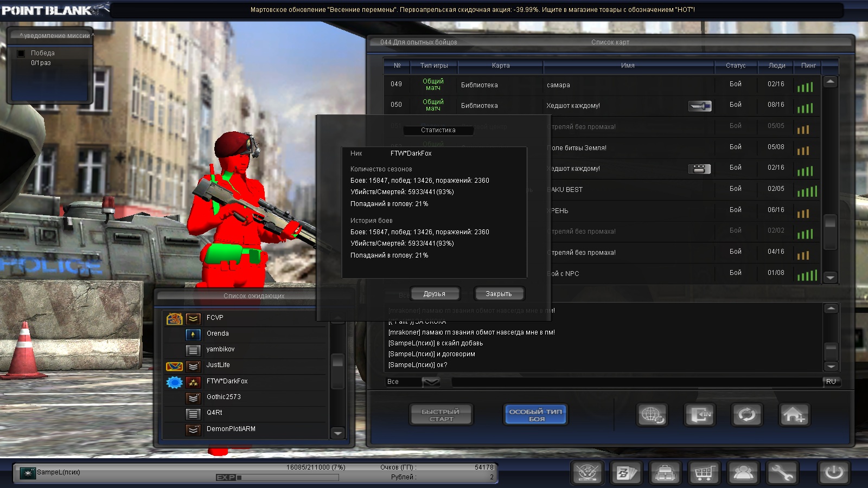Click the power exit icon
Screen dimensions: 868x488
click(x=833, y=473)
